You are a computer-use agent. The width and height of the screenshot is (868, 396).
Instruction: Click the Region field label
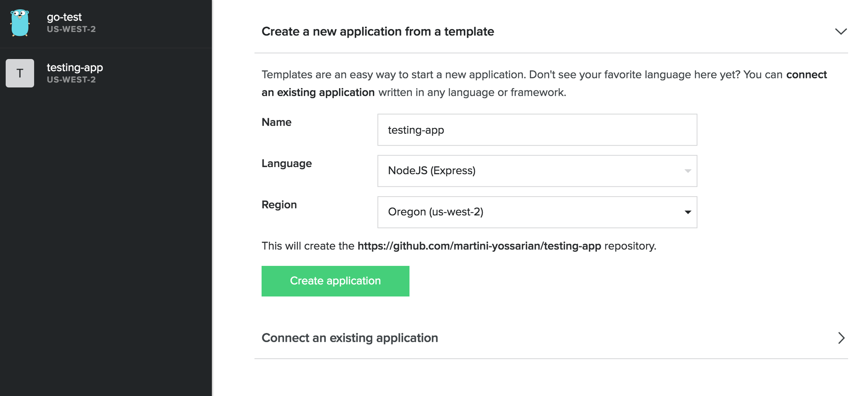279,204
